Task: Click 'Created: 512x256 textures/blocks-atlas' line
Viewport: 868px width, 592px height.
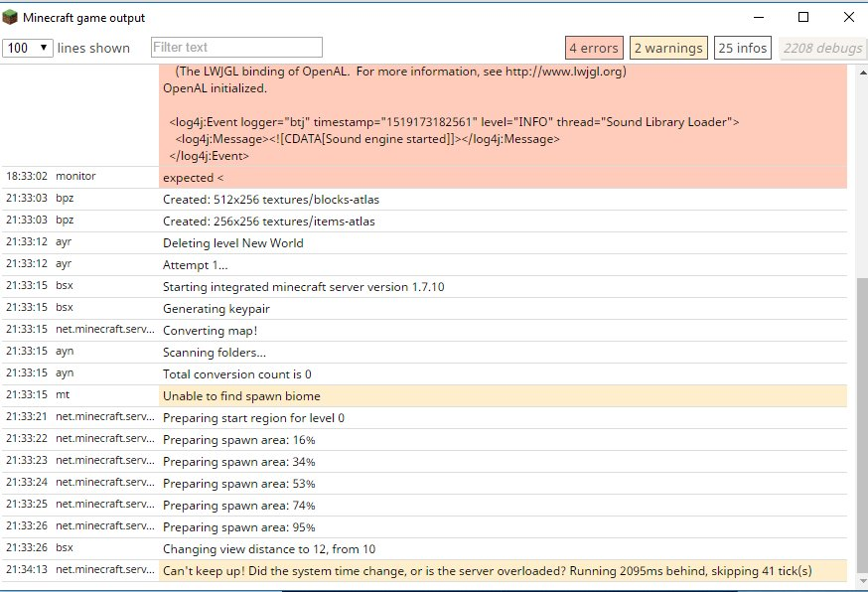Action: [271, 200]
